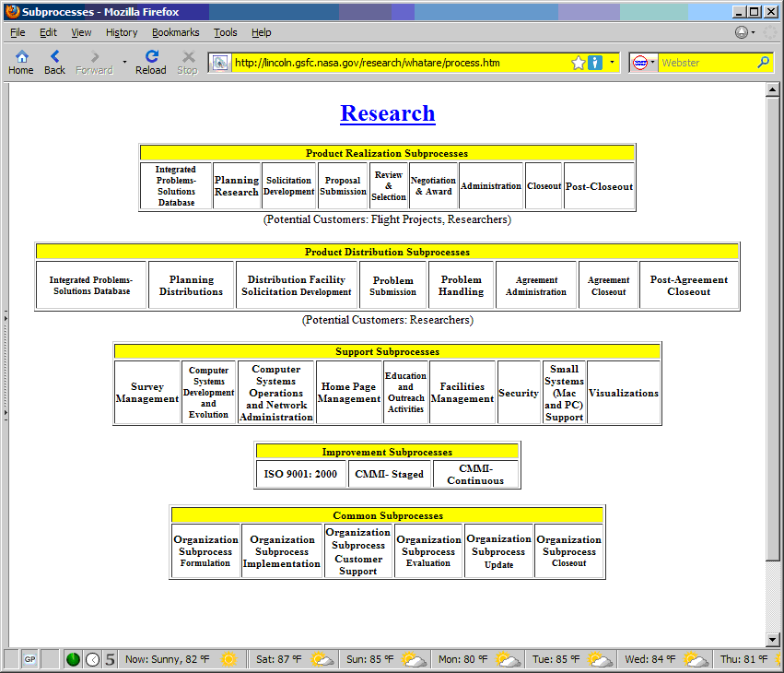Screen dimensions: 784x673
Task: Click the blue info icon in address bar
Action: point(594,63)
